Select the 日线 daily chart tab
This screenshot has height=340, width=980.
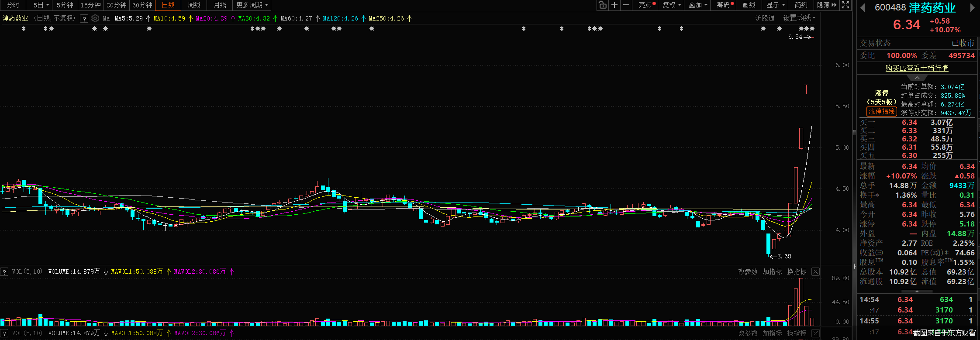[x=168, y=5]
